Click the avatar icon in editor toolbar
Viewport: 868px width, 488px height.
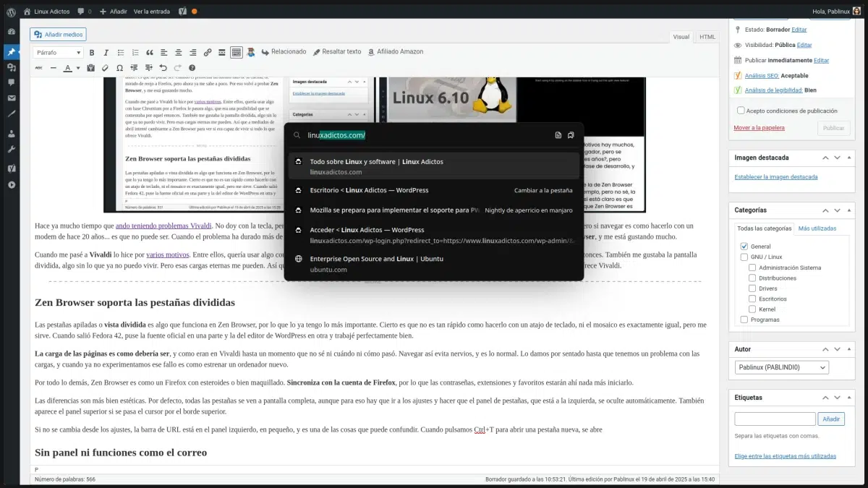(x=251, y=53)
